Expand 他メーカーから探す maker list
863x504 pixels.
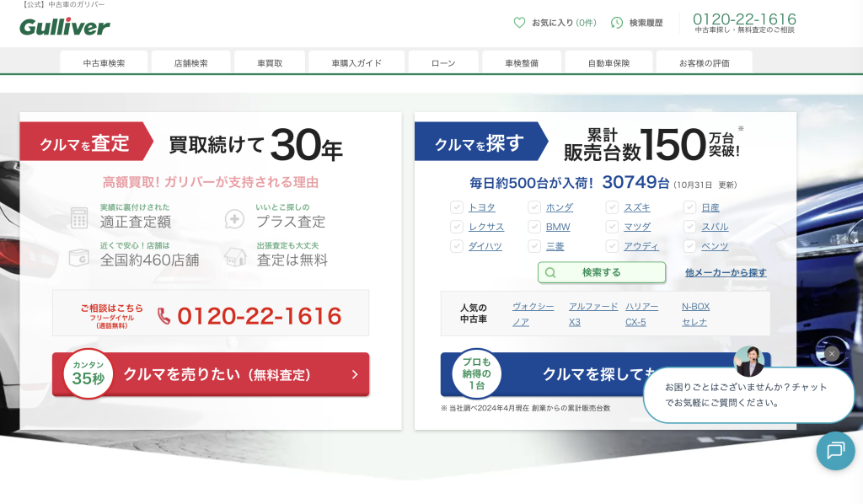pyautogui.click(x=725, y=273)
